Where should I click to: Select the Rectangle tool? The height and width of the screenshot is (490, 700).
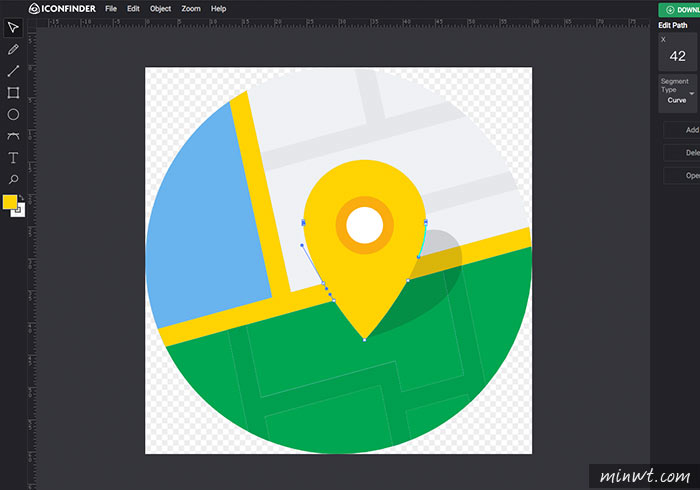(13, 92)
